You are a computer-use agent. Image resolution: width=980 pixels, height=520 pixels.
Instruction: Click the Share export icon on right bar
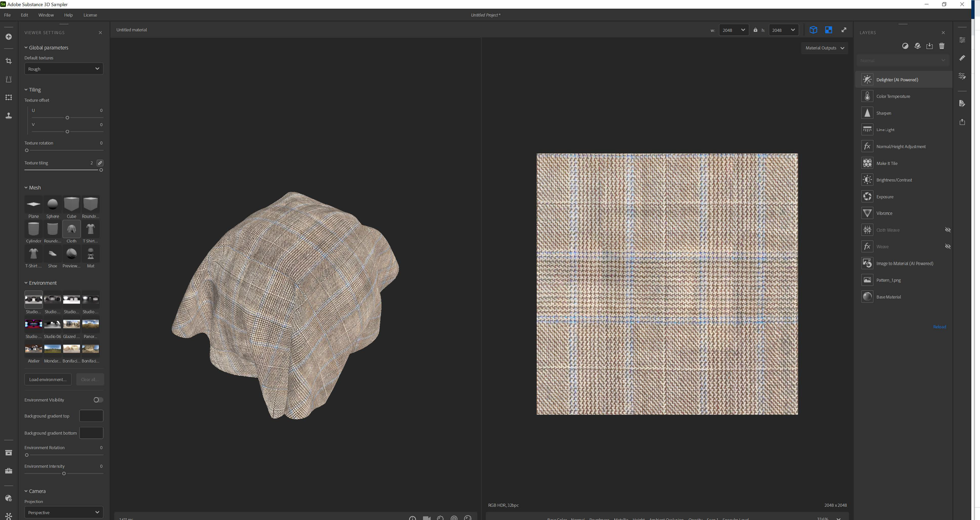962,122
